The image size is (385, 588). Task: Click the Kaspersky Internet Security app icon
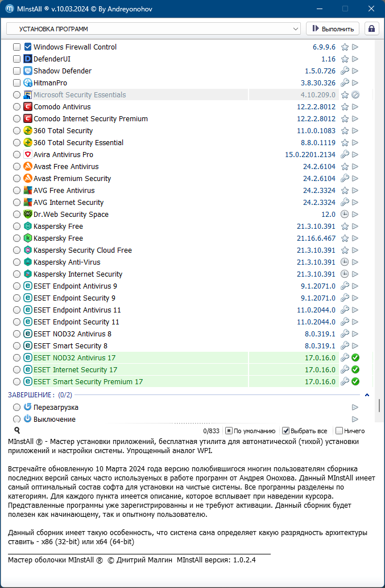coord(28,274)
